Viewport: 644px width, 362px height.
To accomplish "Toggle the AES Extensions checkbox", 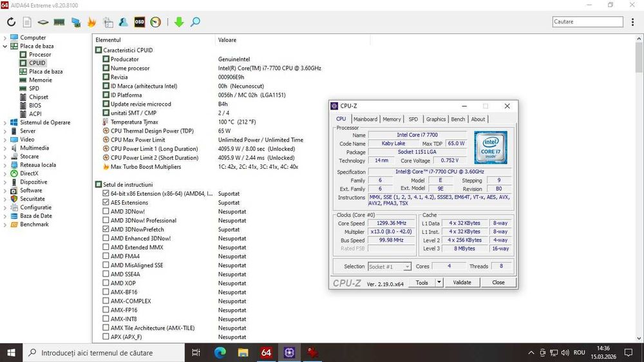I will point(106,202).
